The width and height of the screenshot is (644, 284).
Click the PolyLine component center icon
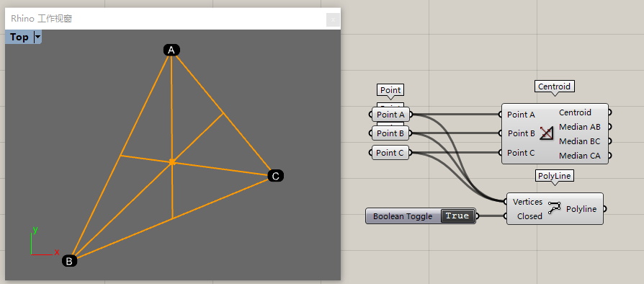(x=554, y=207)
